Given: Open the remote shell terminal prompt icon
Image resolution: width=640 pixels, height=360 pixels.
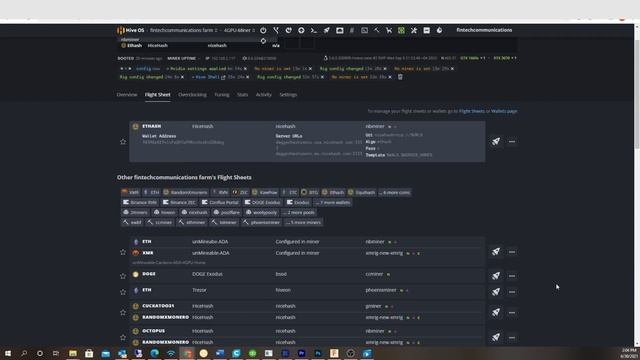Looking at the screenshot, I should (x=313, y=30).
